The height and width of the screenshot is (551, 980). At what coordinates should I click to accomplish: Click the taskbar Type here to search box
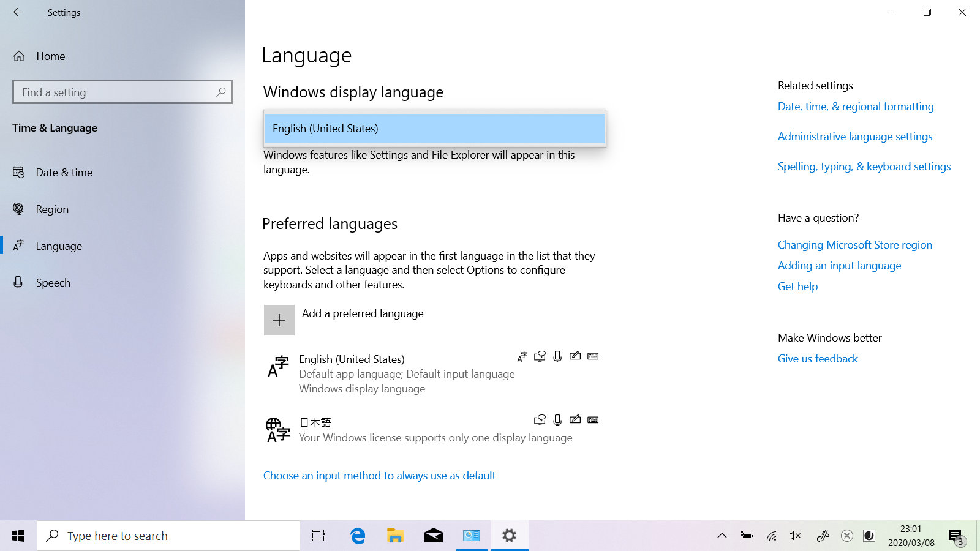click(168, 536)
